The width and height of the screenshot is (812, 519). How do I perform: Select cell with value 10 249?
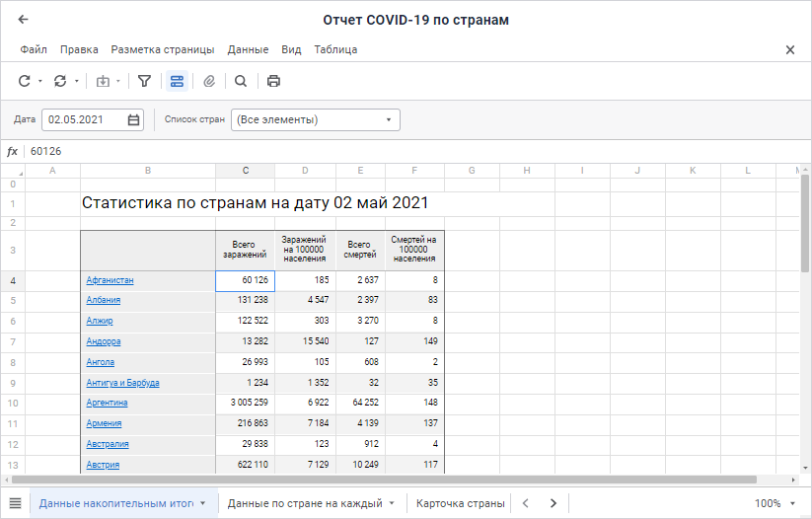(361, 465)
